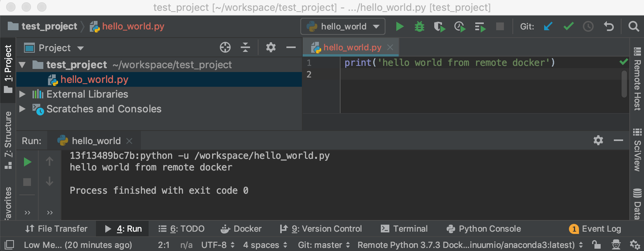Click the green Run button in top toolbar
Image resolution: width=644 pixels, height=251 pixels.
tap(400, 26)
